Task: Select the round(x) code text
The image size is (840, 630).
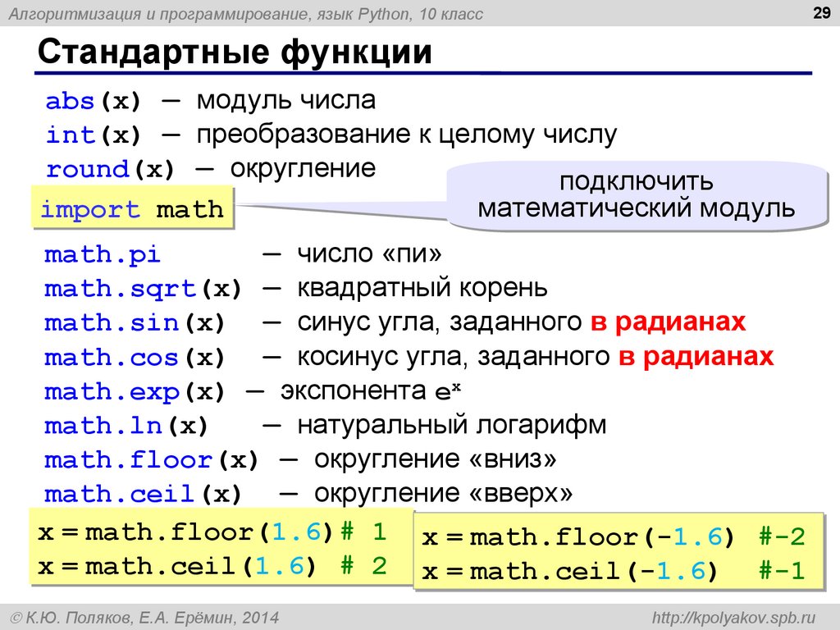Action: pyautogui.click(x=111, y=169)
